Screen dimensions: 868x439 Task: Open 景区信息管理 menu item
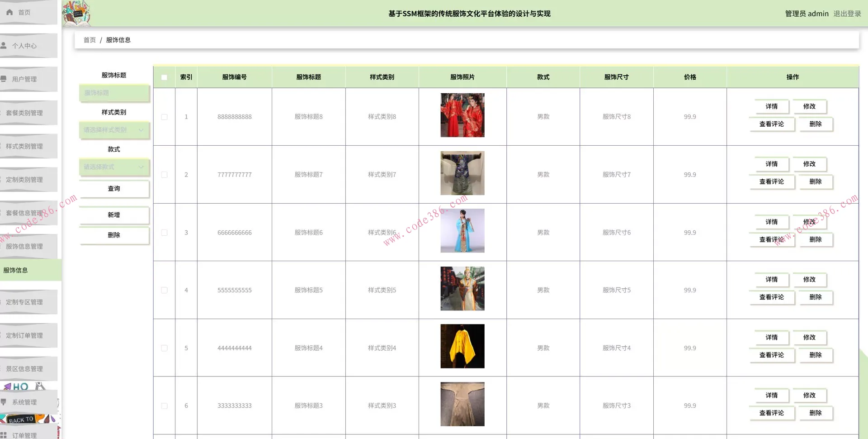point(28,369)
